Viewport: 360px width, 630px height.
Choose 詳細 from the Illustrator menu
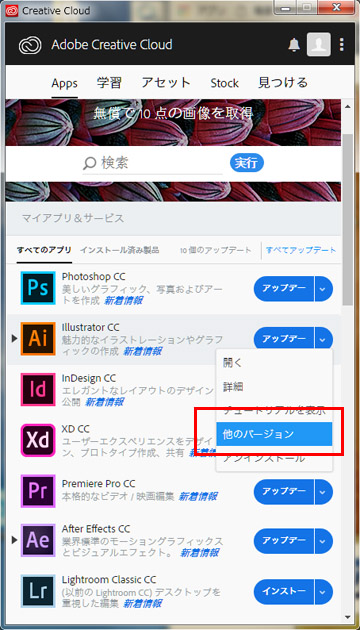(274, 387)
